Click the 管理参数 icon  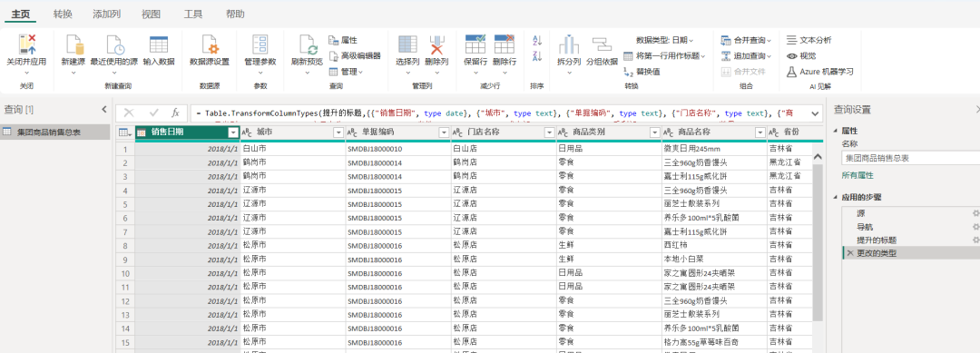(260, 45)
